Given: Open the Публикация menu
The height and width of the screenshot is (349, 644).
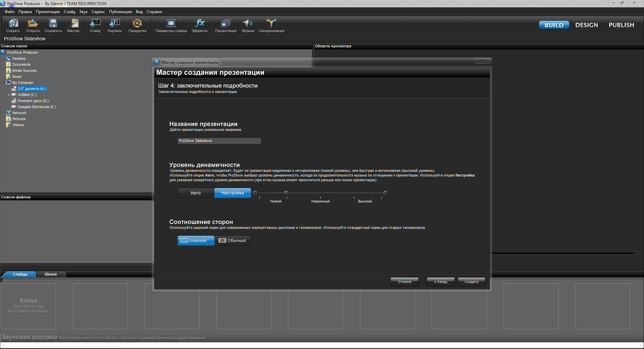Looking at the screenshot, I should [x=120, y=12].
